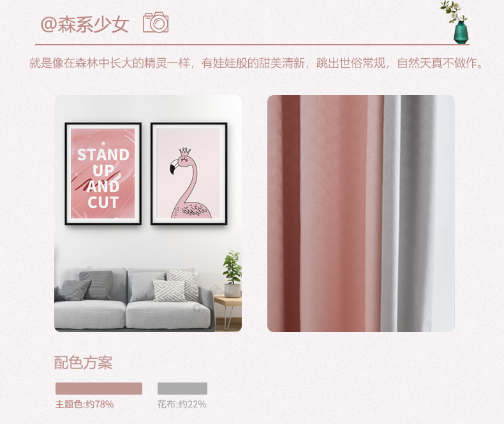This screenshot has height=424, width=504.
Task: Click the description text about 森林 精灵
Action: 256,63
